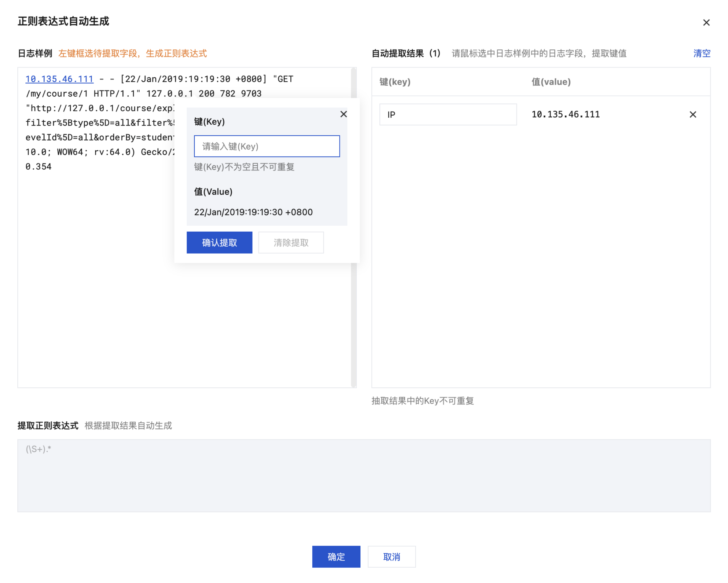
Task: Edit the IP key field in results
Action: click(448, 115)
